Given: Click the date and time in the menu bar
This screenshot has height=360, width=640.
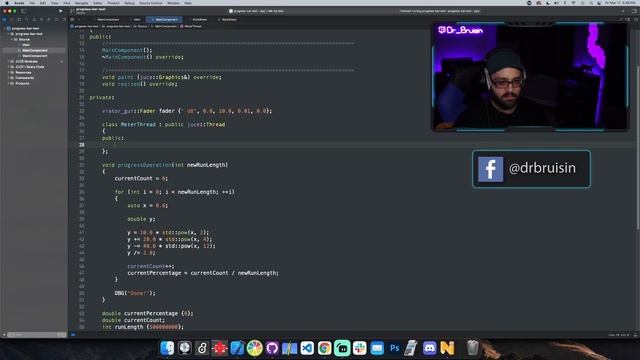Looking at the screenshot, I should pyautogui.click(x=620, y=3).
